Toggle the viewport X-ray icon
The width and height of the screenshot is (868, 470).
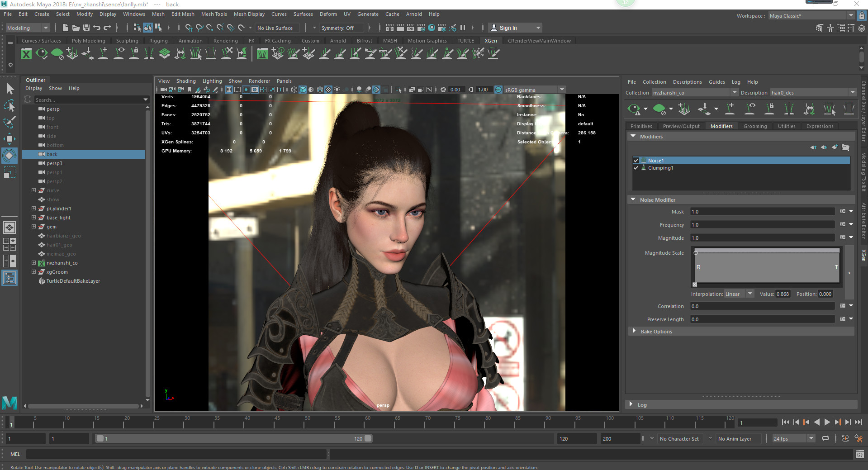coord(412,90)
